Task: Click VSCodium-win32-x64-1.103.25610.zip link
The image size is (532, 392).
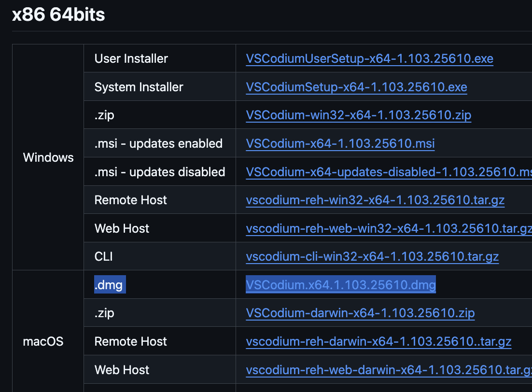Action: pos(358,115)
